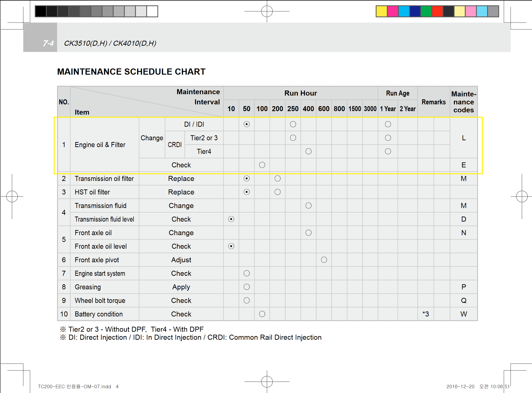Click the Battery condition item
Viewport: 532px width, 393px height.
99,314
